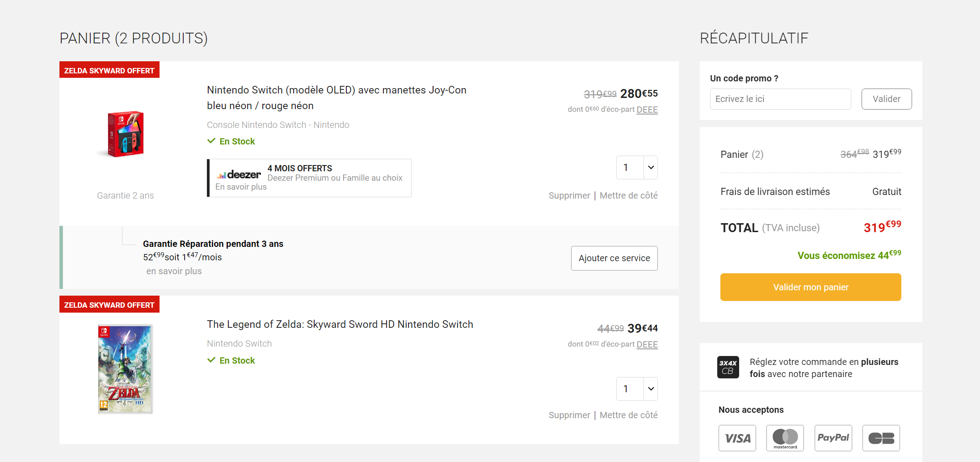
Task: Click the PayPal payment icon
Action: click(x=833, y=438)
